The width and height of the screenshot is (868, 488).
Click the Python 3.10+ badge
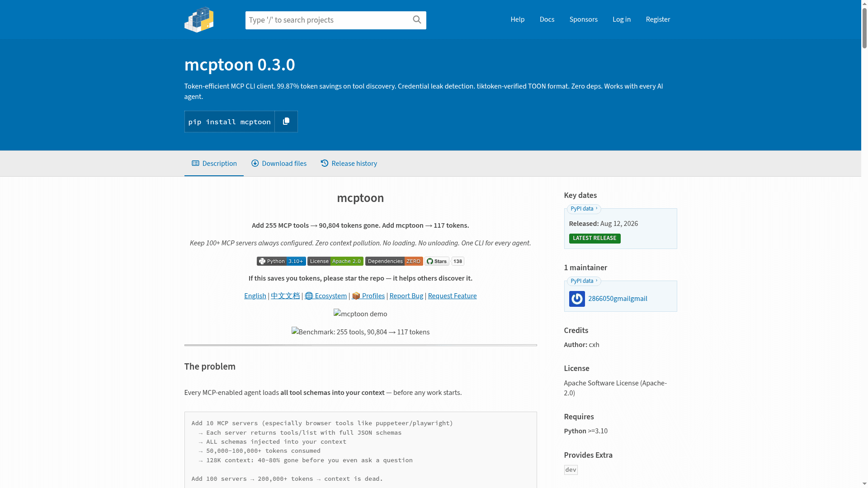pos(281,261)
